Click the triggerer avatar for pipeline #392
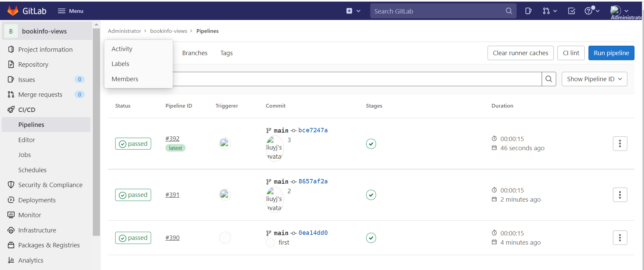This screenshot has height=270, width=644. tap(225, 143)
